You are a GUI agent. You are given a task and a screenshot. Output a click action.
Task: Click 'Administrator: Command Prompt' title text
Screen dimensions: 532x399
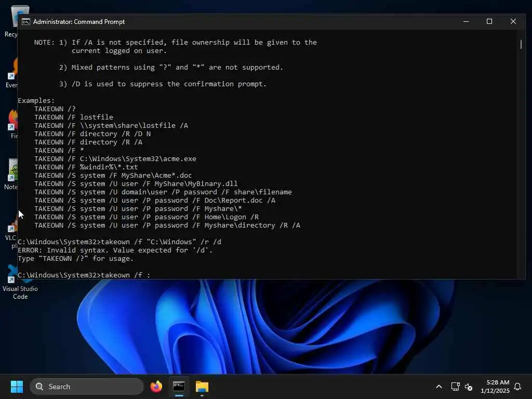(79, 22)
